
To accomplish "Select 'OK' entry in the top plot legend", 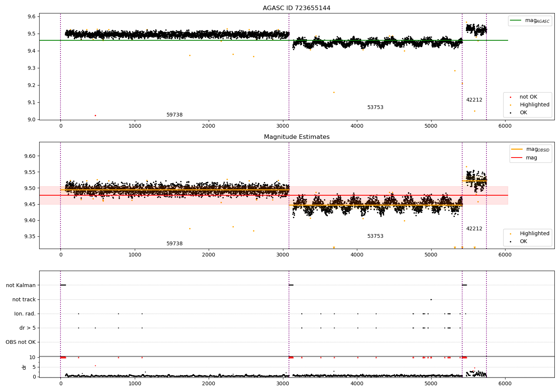I will (523, 113).
